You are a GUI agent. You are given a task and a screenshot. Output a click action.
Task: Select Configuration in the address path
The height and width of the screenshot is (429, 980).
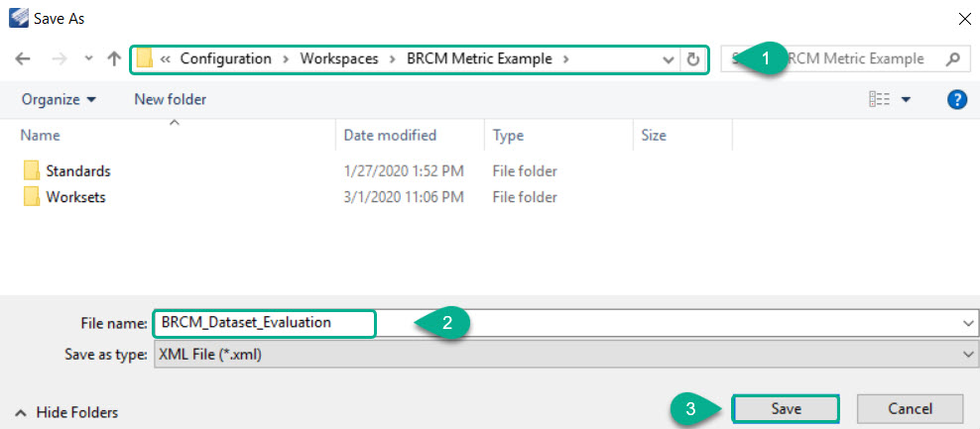[x=225, y=59]
